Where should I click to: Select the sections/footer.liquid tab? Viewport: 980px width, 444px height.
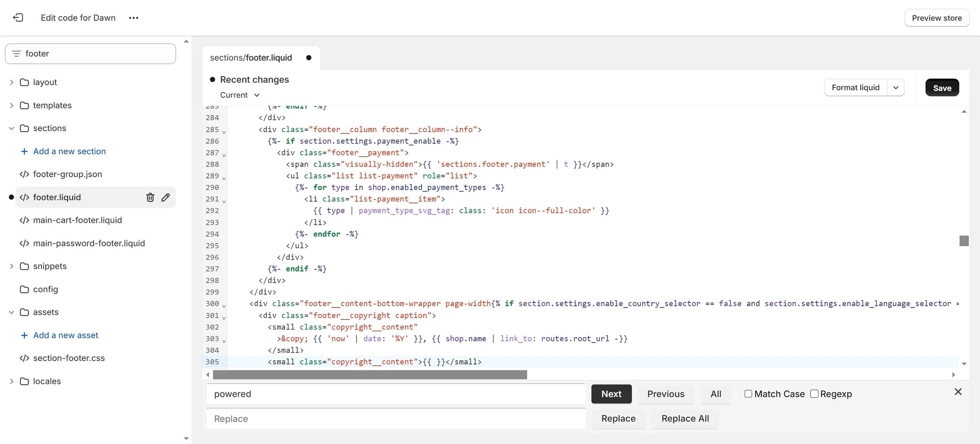(x=251, y=57)
